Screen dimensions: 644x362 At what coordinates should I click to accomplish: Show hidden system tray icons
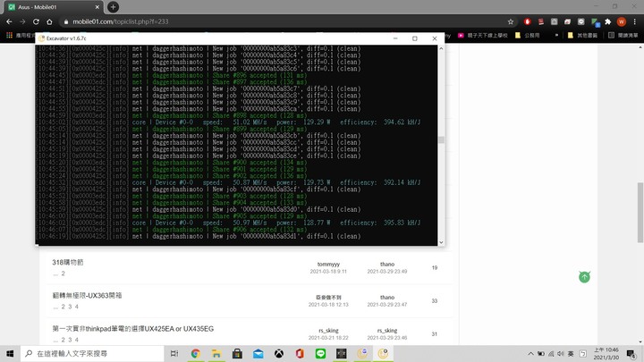click(530, 354)
